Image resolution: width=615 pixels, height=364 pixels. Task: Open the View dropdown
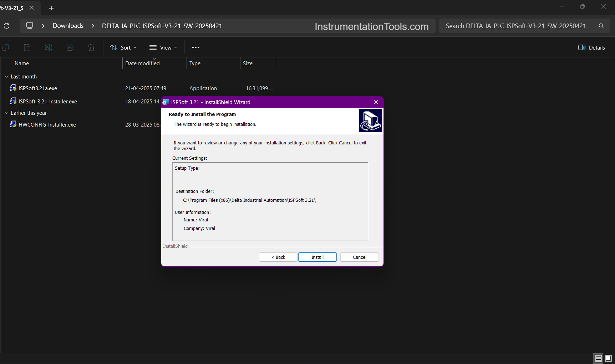[x=163, y=47]
